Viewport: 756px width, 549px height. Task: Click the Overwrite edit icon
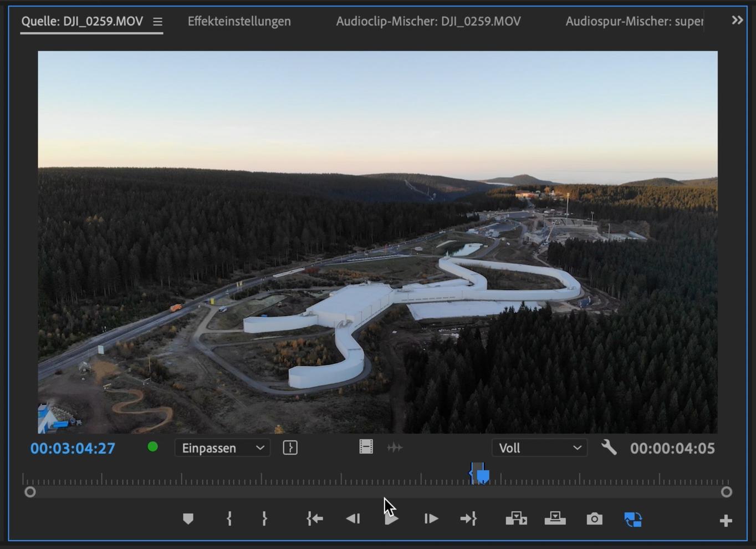point(555,519)
